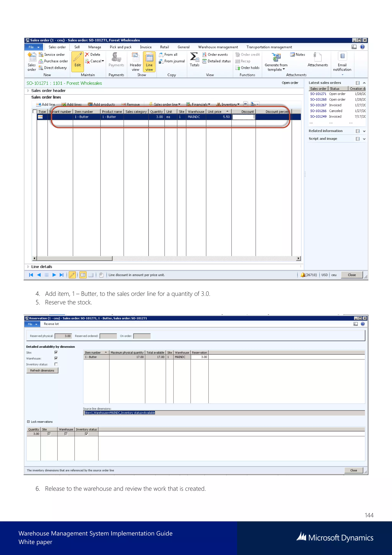Viewport: 392px width, 555px height.
Task: Open the Inventory dropdown menu
Action: pos(228,104)
